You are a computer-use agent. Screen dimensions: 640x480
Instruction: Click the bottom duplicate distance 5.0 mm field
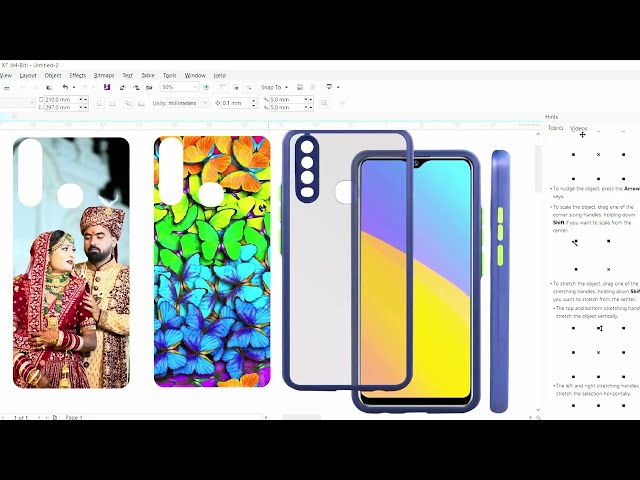click(x=286, y=107)
